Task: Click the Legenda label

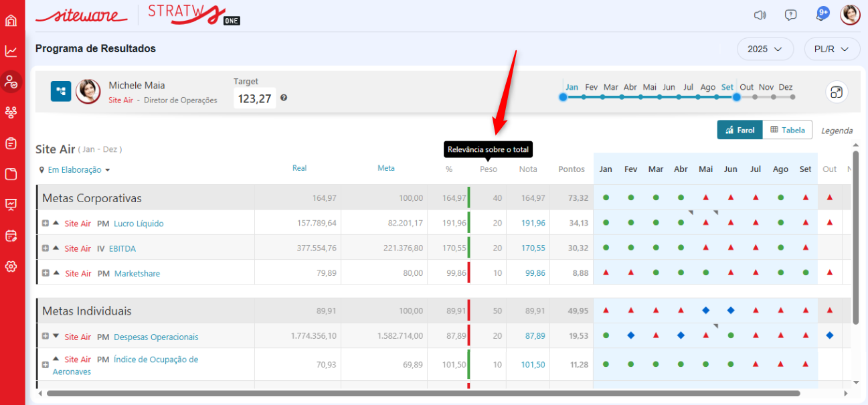Action: point(837,131)
